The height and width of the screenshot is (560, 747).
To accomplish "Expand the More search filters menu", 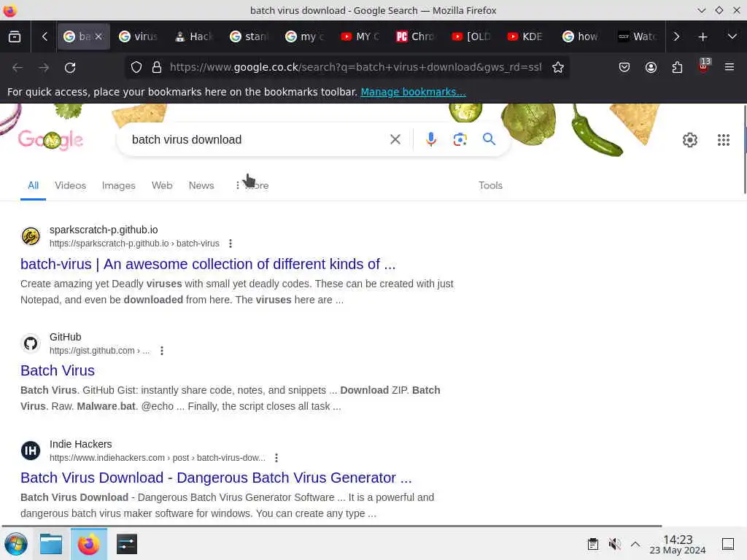I will 252,185.
